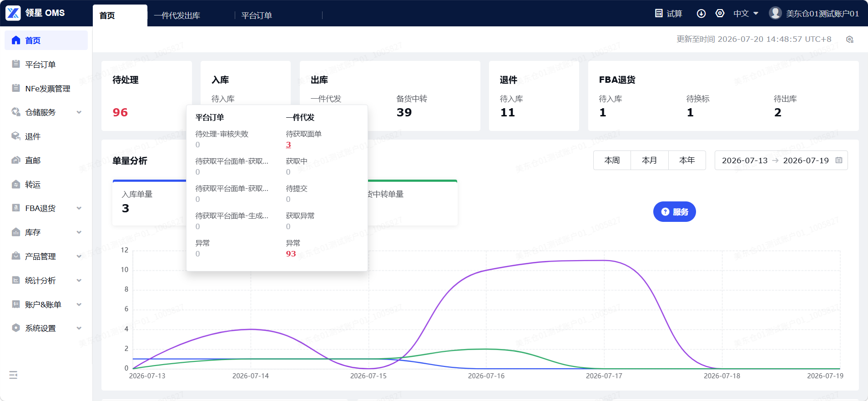Expand the 系统设置 menu chevron
This screenshot has width=868, height=401.
tap(79, 328)
